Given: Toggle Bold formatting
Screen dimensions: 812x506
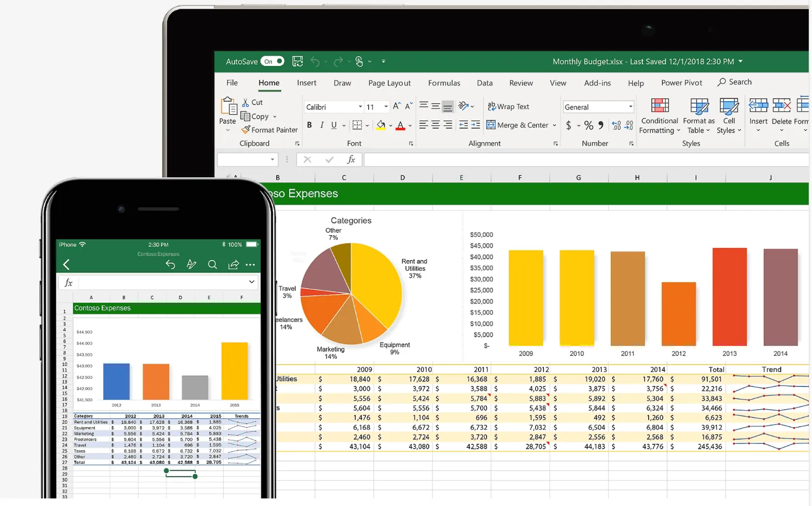Looking at the screenshot, I should (x=309, y=125).
